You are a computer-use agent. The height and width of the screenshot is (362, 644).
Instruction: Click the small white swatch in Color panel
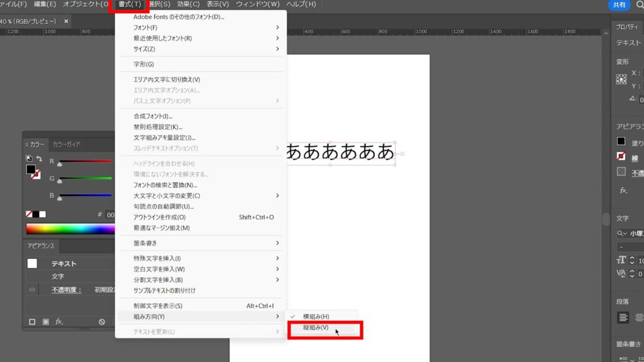[42, 214]
